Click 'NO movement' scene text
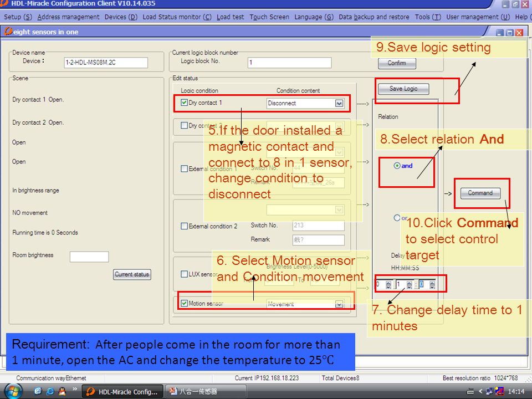Screen dimensions: 532x399 click(x=30, y=213)
